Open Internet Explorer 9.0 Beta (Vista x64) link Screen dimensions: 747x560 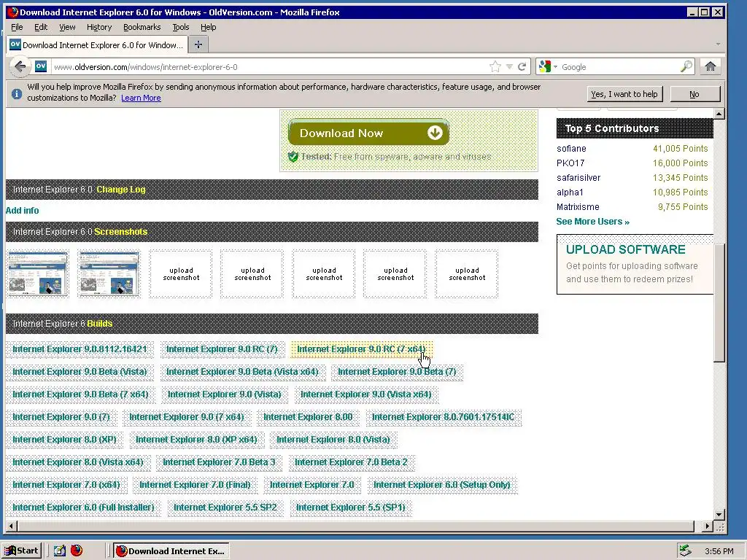242,371
